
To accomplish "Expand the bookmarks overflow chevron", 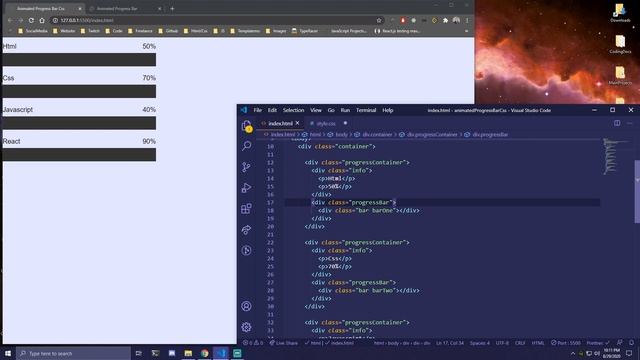I will [x=467, y=31].
